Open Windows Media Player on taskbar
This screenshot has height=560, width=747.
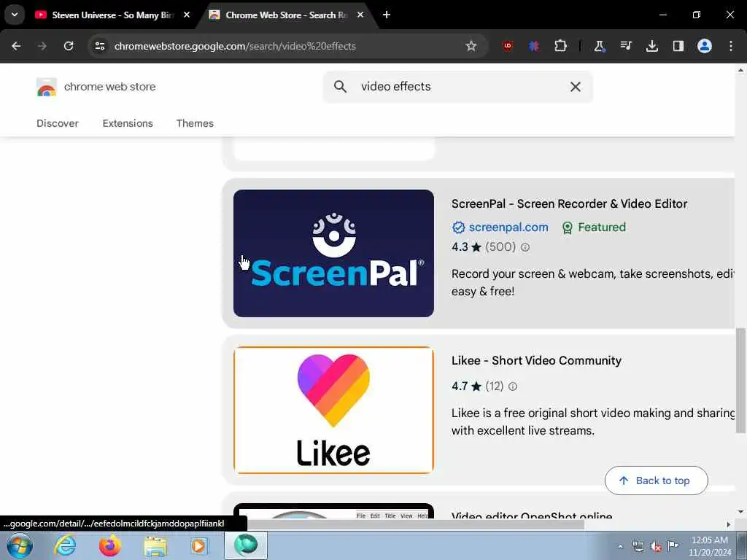[x=199, y=545]
